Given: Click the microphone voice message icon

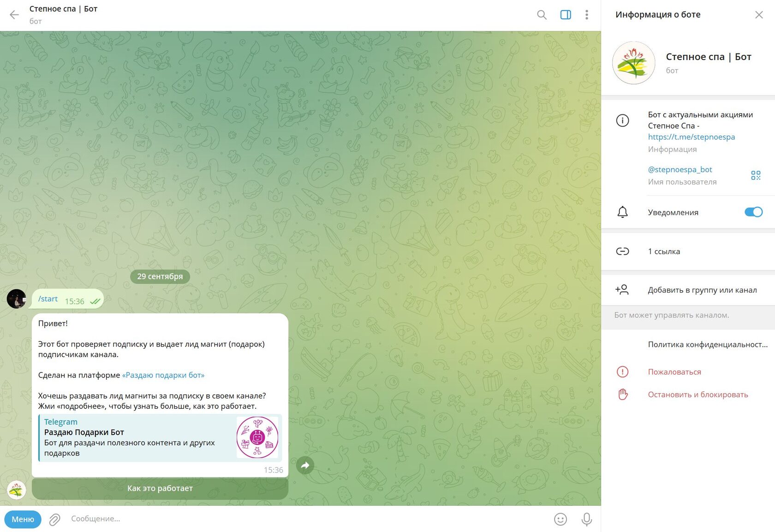Looking at the screenshot, I should pos(587,520).
